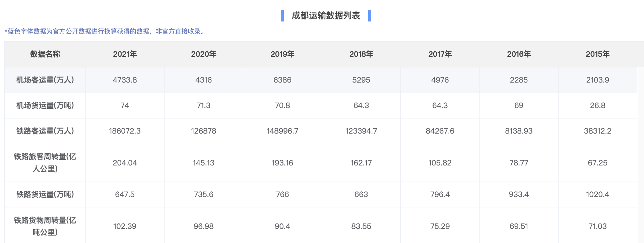Click the 766 cell
Viewport: 644px width, 243px height.
[x=282, y=194]
